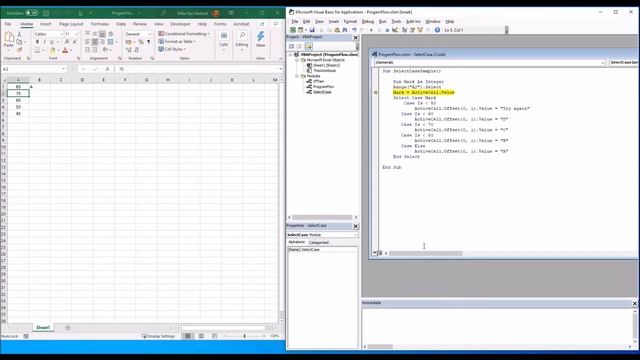Screen dimensions: 640x360
Task: Collapse the Modules folder in project tree
Action: pos(297,76)
